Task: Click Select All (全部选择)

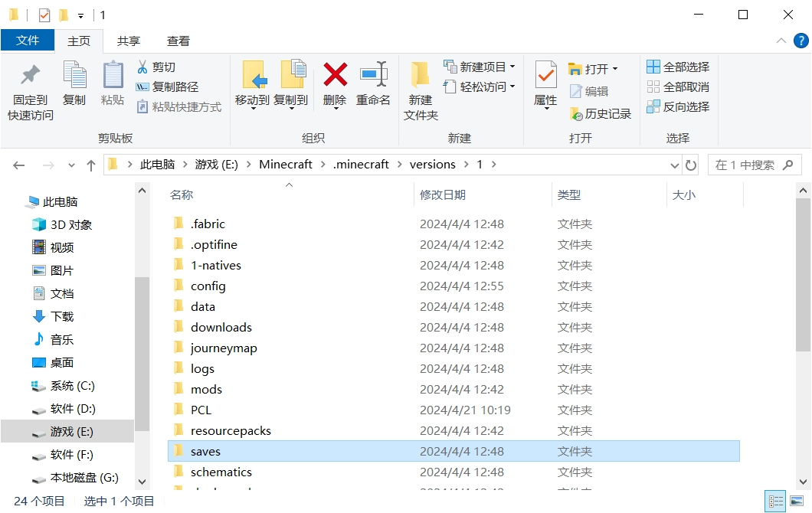Action: coord(678,67)
